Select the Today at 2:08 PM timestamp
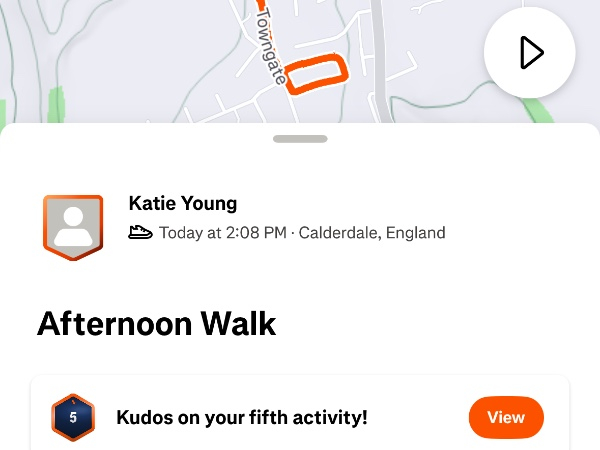 222,233
